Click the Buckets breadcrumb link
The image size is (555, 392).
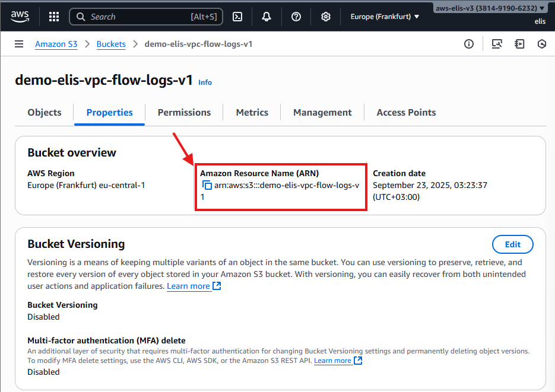click(x=111, y=44)
